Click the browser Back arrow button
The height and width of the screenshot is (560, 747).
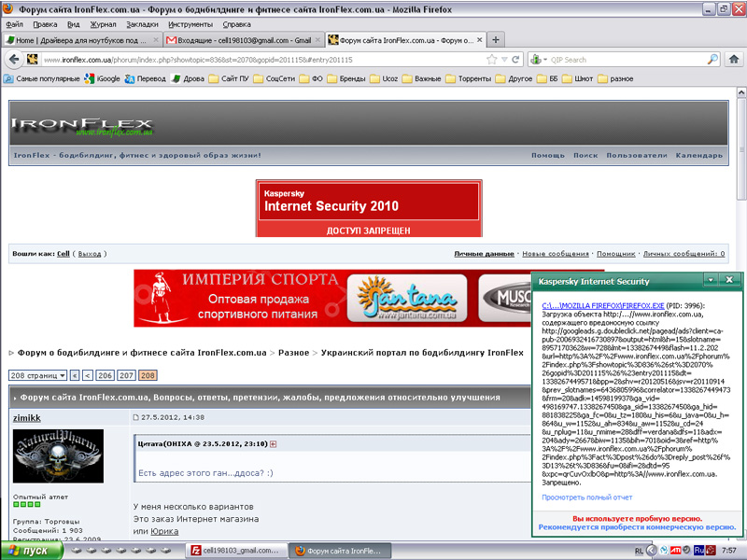click(13, 59)
